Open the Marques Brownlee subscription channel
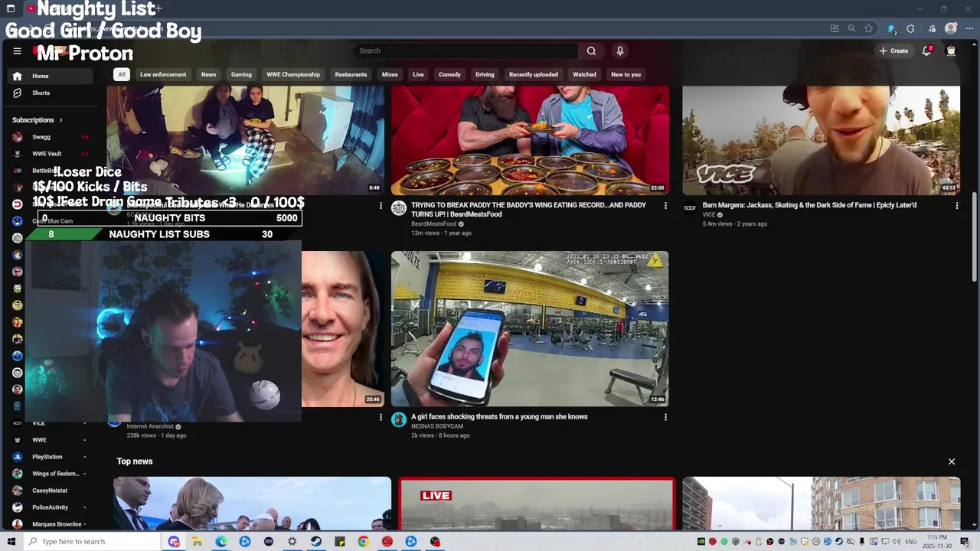 pyautogui.click(x=51, y=524)
